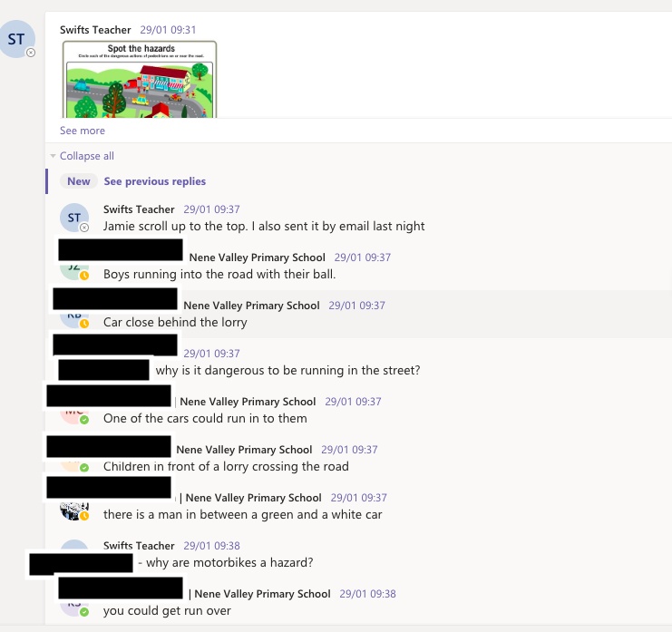Click Nene Valley Primary School above Car close behind
This screenshot has height=632, width=672.
pyautogui.click(x=251, y=305)
